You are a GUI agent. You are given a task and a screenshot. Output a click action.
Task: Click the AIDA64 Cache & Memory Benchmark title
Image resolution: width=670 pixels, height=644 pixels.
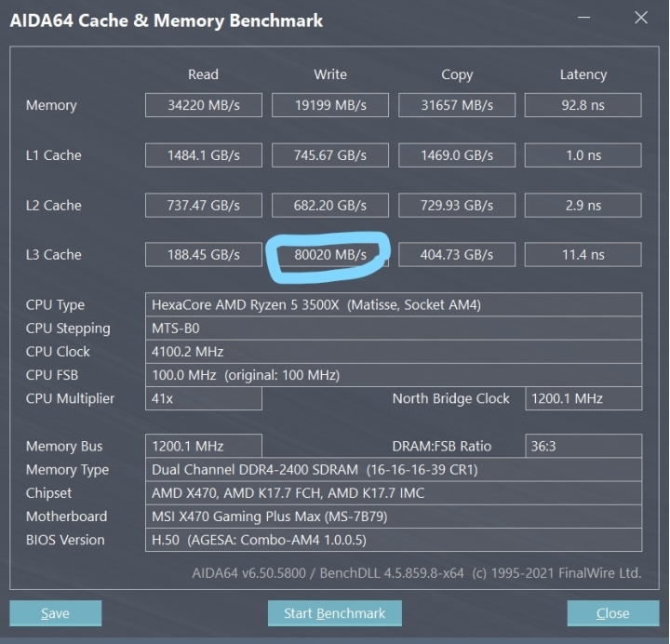[x=167, y=21]
